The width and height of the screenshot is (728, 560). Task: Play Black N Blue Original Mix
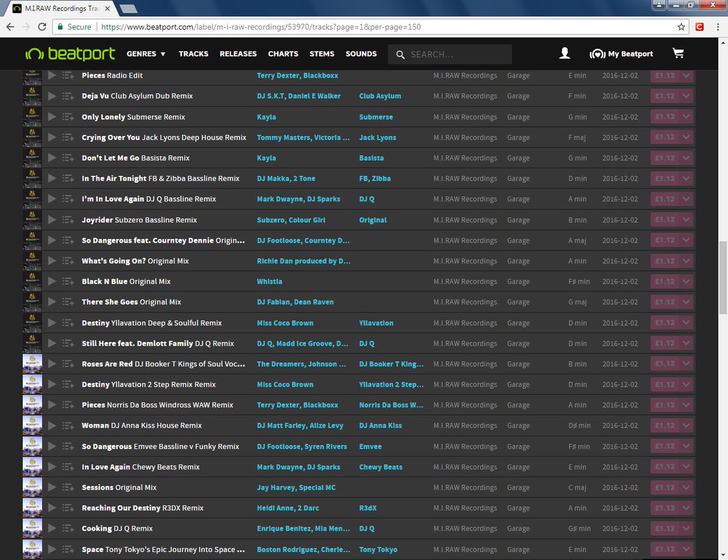(52, 282)
